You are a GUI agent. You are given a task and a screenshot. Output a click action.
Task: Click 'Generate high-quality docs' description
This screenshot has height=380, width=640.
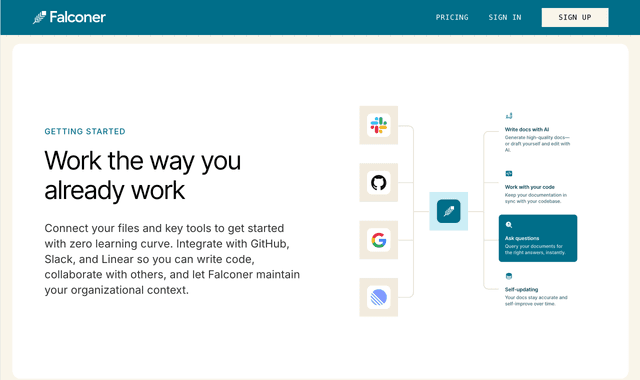click(538, 144)
